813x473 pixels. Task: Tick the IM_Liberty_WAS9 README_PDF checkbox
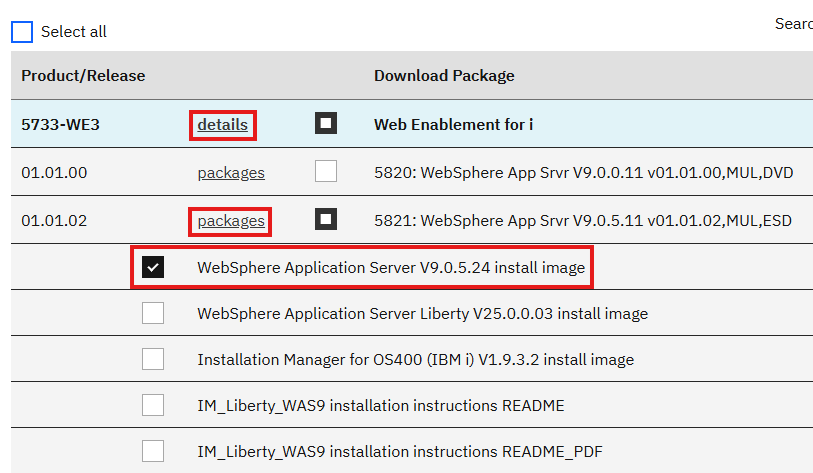(x=153, y=452)
